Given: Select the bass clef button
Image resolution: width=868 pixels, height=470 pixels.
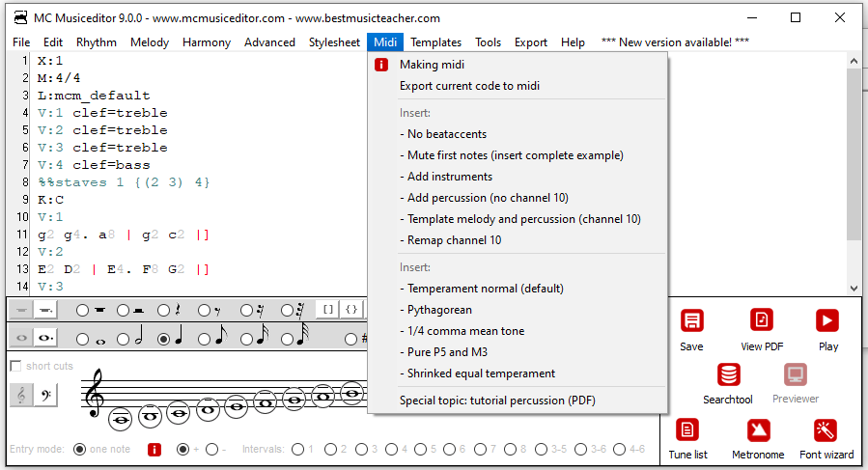Looking at the screenshot, I should [45, 395].
